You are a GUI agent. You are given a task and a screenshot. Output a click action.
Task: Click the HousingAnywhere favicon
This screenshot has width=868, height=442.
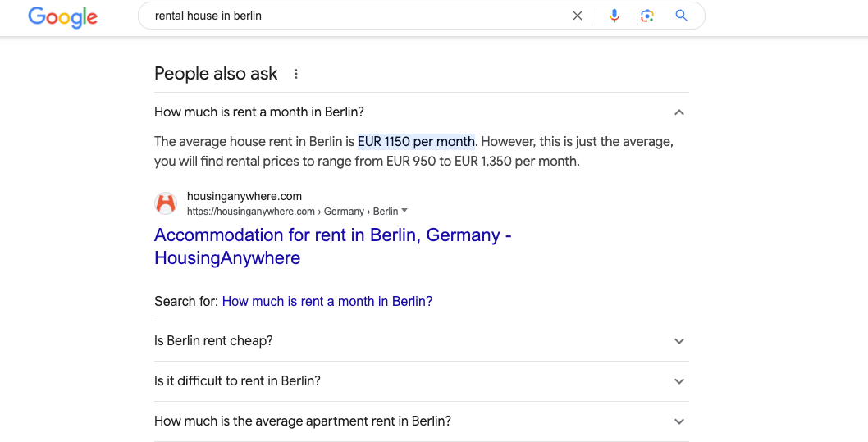point(166,203)
